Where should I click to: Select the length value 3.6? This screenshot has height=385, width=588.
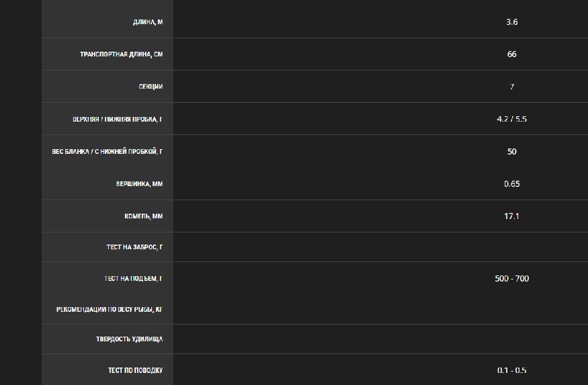click(512, 22)
